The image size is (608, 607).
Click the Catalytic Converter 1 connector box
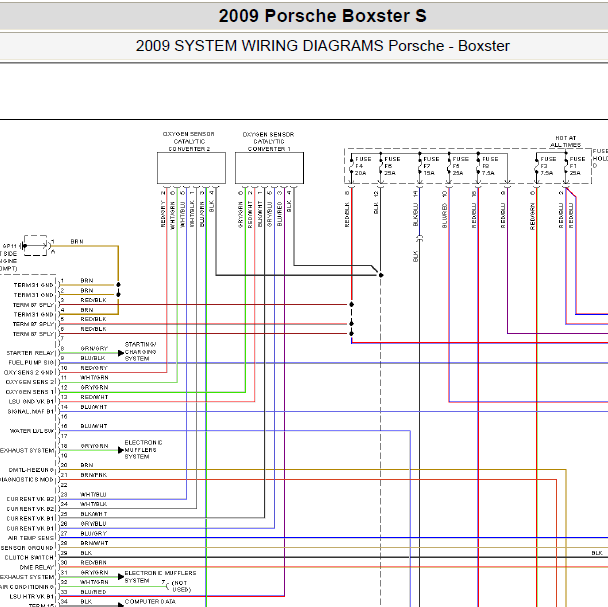(269, 168)
